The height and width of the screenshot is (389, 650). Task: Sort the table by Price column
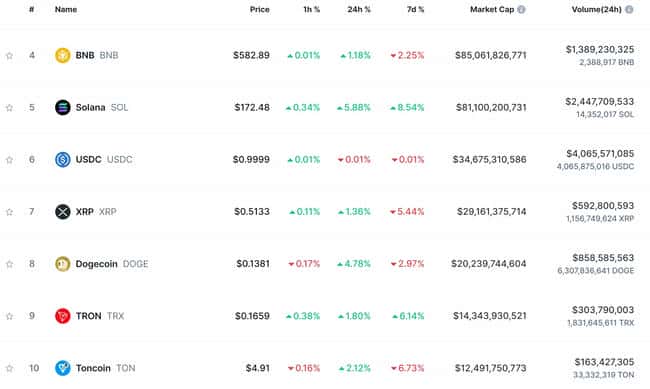pos(260,9)
